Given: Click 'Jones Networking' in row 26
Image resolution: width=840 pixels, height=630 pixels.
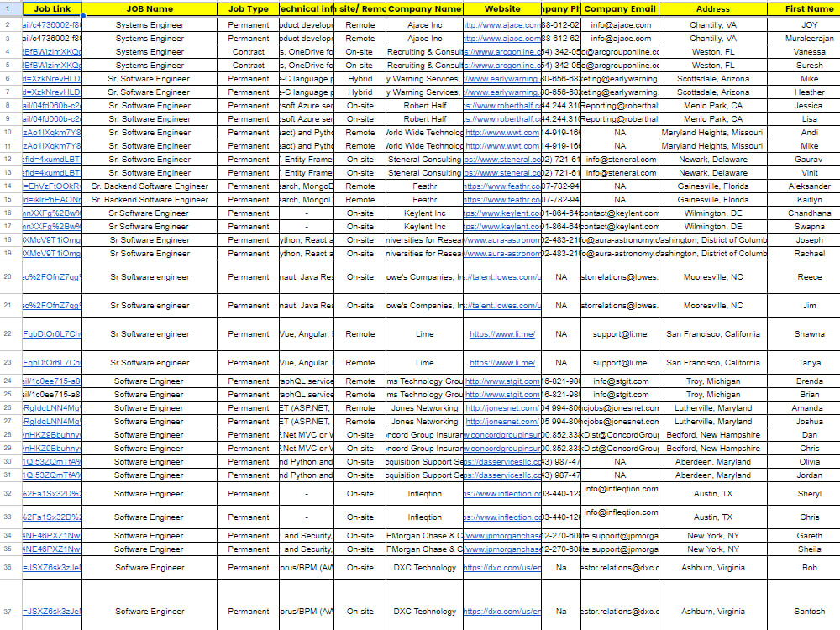Looking at the screenshot, I should [424, 408].
